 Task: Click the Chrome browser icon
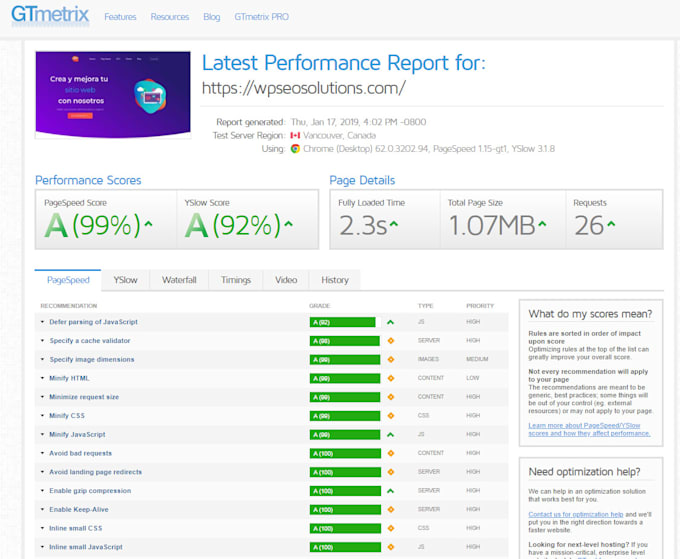coord(295,149)
